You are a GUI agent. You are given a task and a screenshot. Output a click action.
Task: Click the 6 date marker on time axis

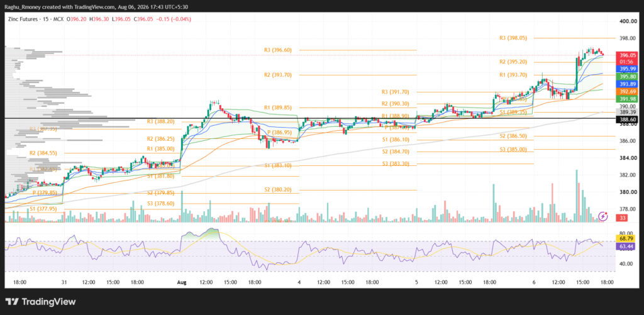[x=534, y=282]
